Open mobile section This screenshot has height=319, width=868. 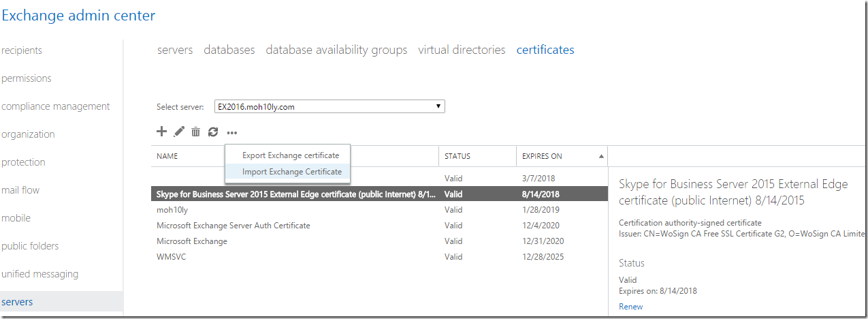[x=16, y=218]
